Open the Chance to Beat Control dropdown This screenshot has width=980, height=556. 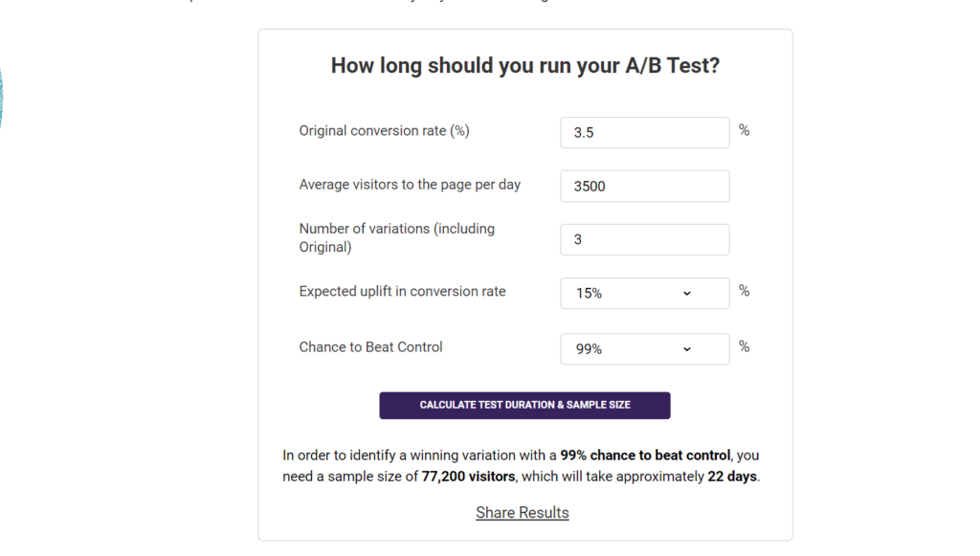pyautogui.click(x=643, y=348)
